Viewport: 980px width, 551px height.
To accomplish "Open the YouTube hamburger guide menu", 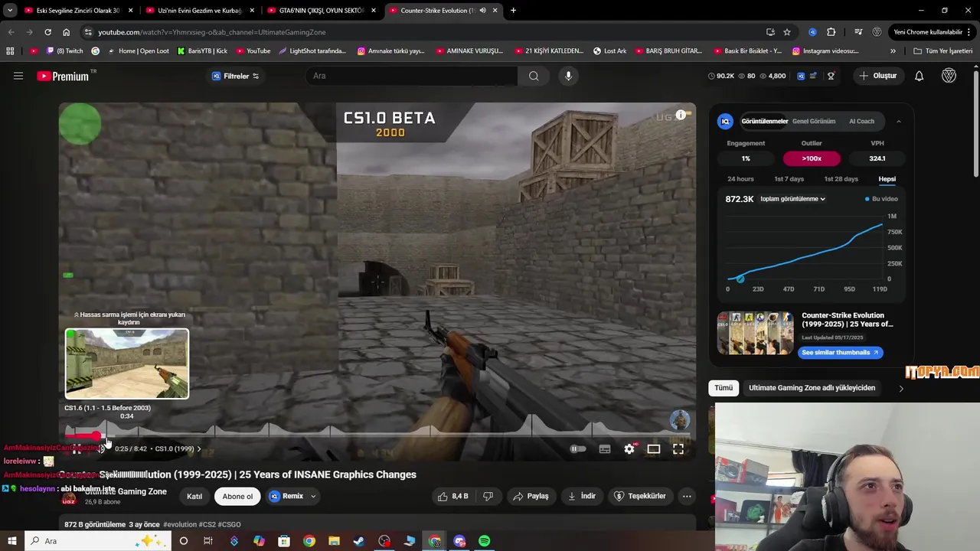I will click(x=18, y=76).
